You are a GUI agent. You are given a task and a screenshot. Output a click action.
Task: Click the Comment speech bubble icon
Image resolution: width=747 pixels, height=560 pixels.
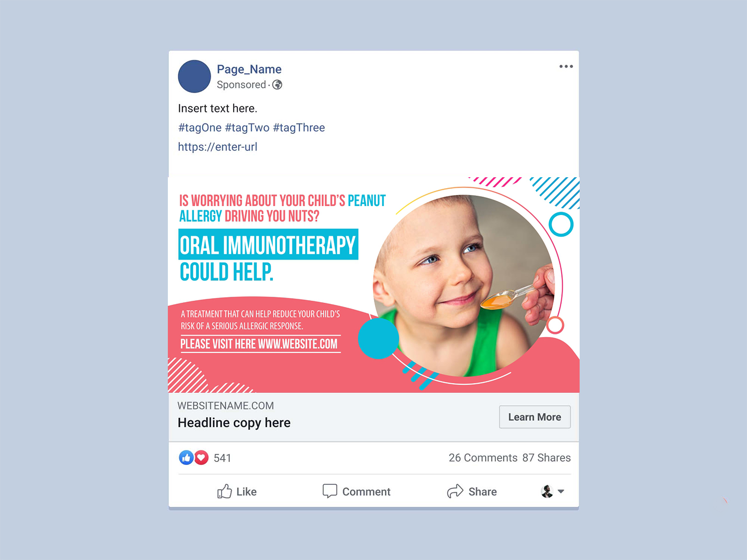tap(330, 491)
